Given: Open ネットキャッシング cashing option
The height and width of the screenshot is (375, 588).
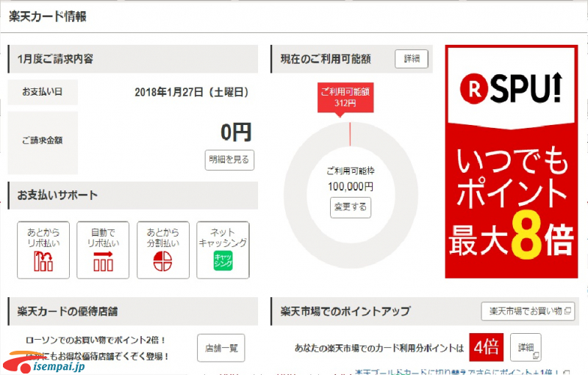Looking at the screenshot, I should coord(223,250).
